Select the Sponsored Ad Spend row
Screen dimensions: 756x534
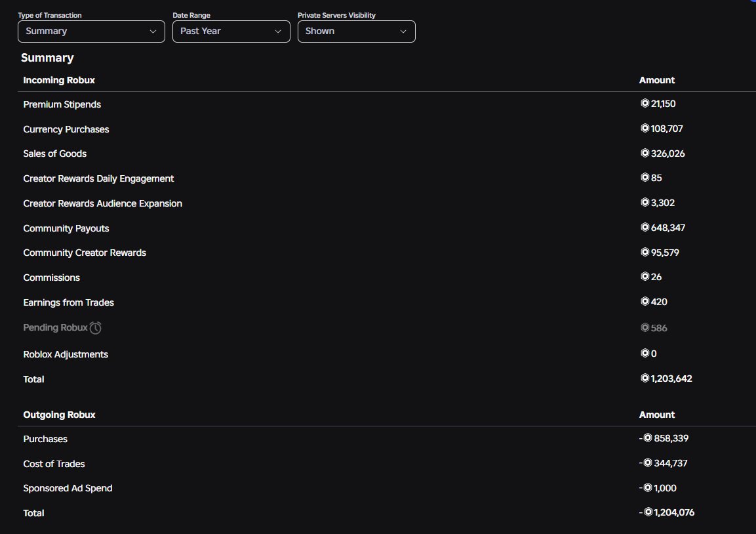[x=387, y=488]
